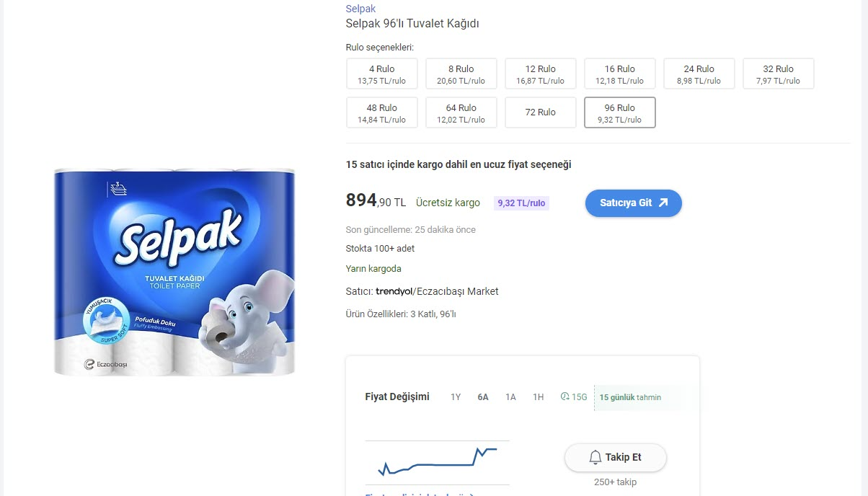868x496 pixels.
Task: Select the 24 Rulo option
Action: click(699, 73)
